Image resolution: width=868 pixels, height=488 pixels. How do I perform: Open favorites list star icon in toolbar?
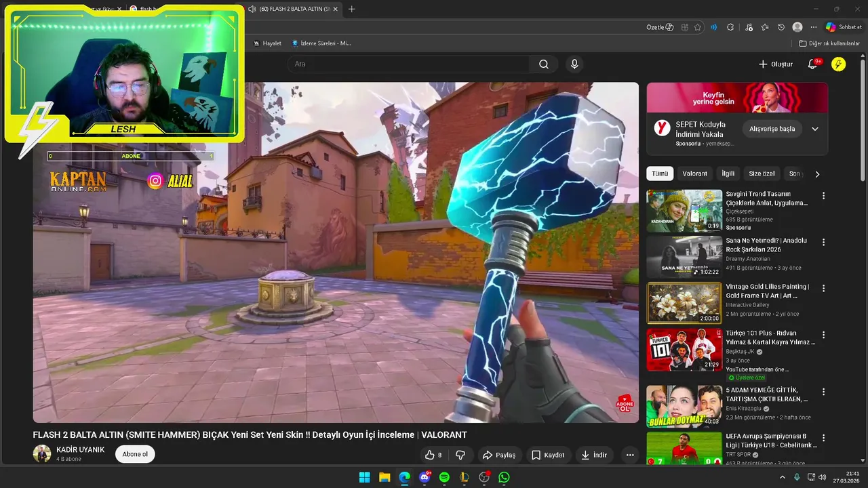pyautogui.click(x=765, y=27)
